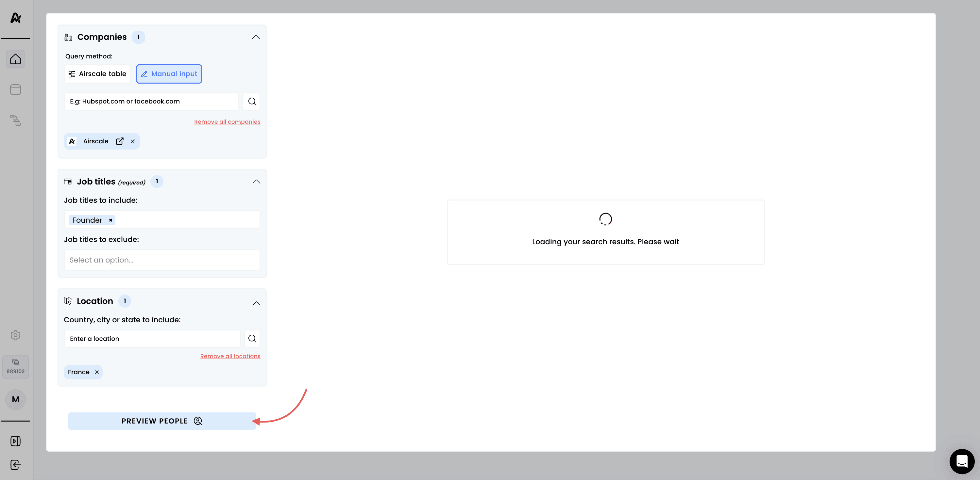Open Job titles to exclude dropdown
This screenshot has width=980, height=480.
[x=162, y=260]
